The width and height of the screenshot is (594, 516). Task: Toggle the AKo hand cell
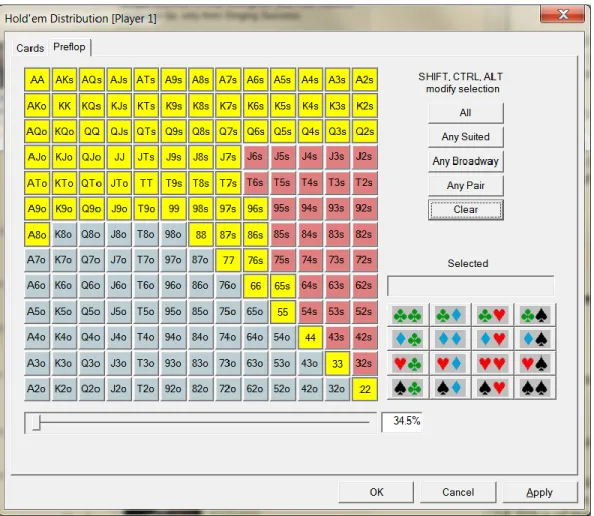tap(37, 106)
